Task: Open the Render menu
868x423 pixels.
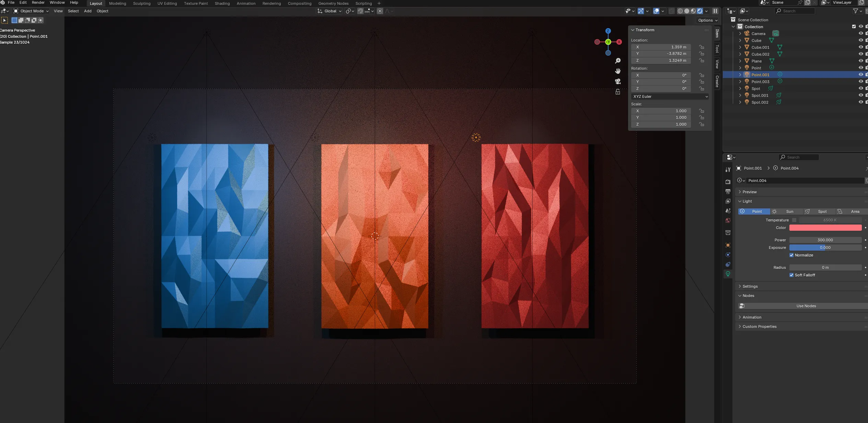Action: [x=38, y=3]
